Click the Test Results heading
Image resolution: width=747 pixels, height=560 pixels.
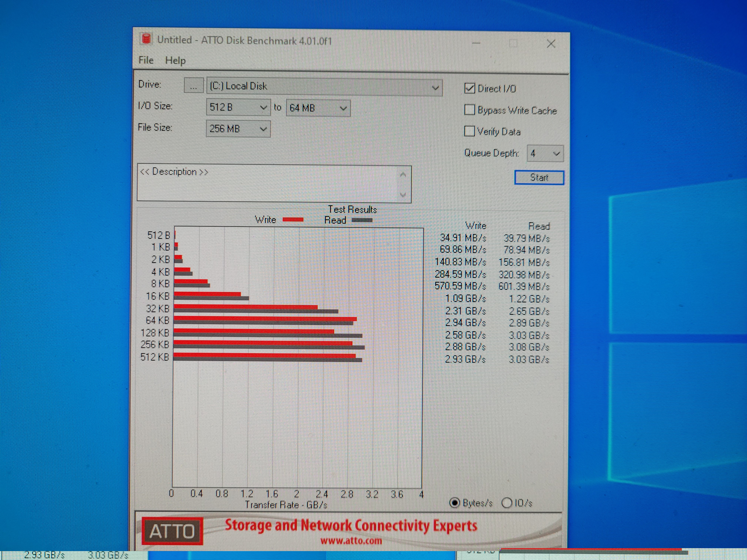(x=352, y=210)
